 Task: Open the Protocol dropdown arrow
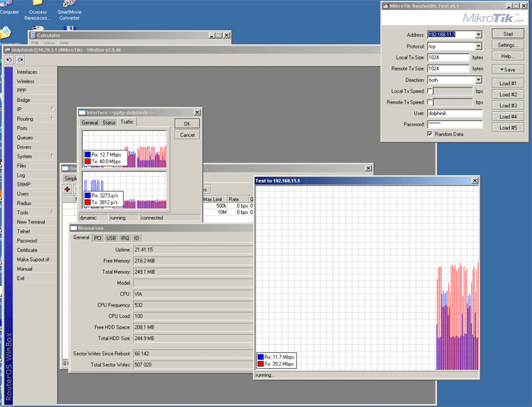pos(478,46)
